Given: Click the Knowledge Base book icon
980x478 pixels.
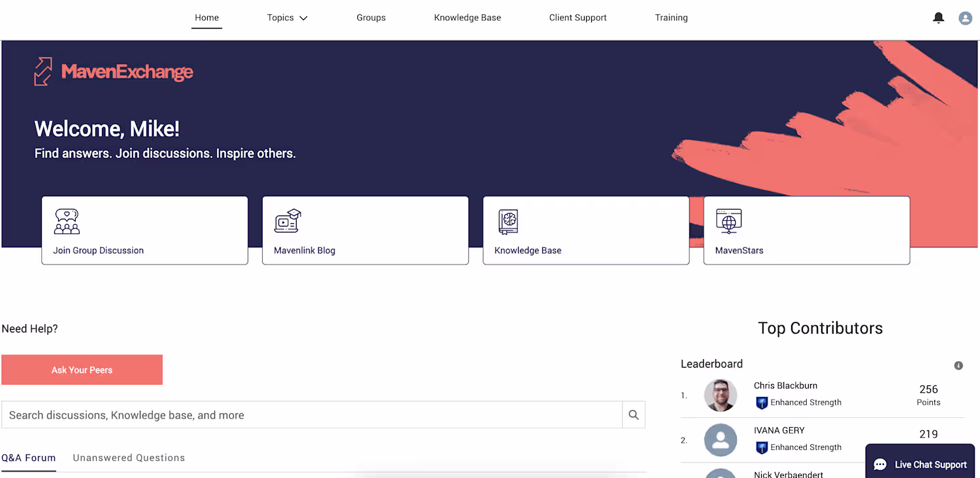Looking at the screenshot, I should pyautogui.click(x=508, y=222).
